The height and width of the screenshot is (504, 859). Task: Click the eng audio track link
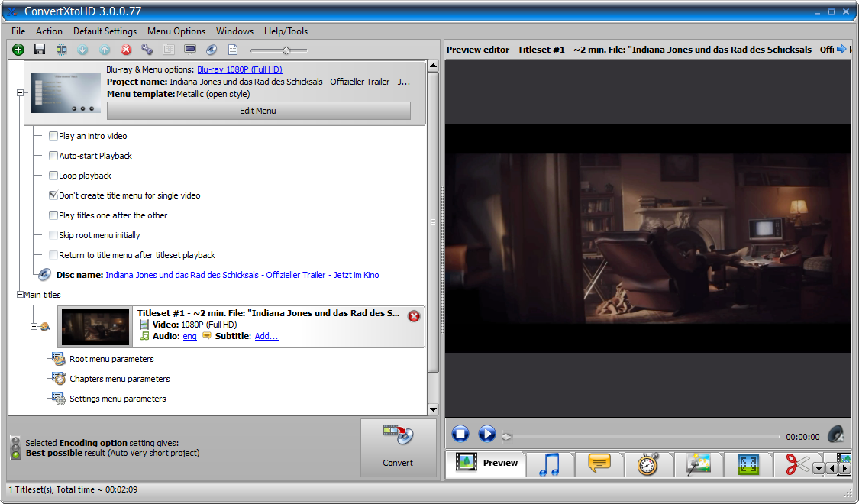tap(189, 336)
